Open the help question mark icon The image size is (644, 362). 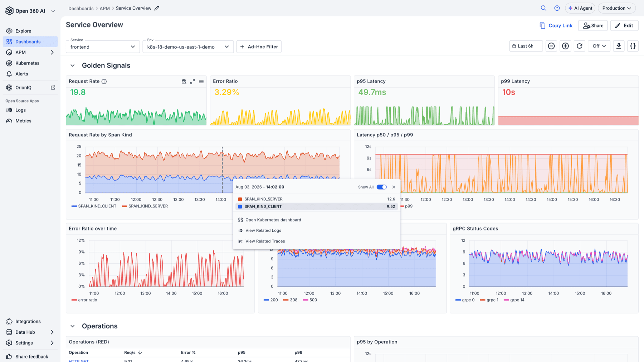point(557,8)
